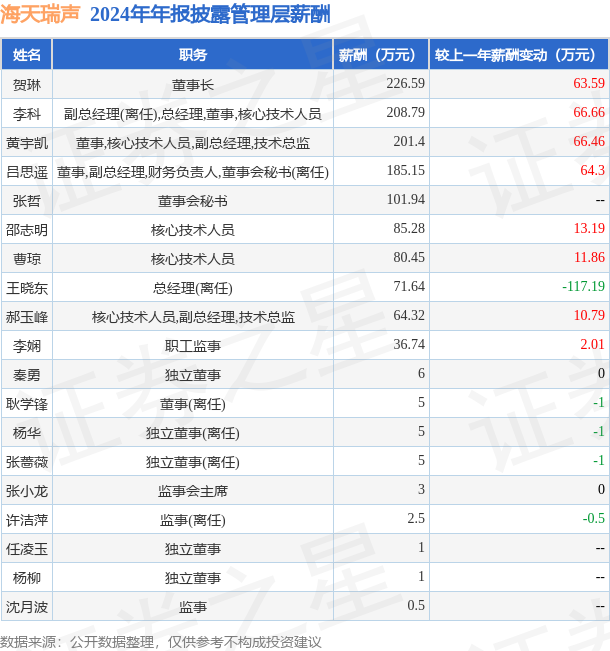
Task: Select the name 邵志明
Action: click(27, 230)
